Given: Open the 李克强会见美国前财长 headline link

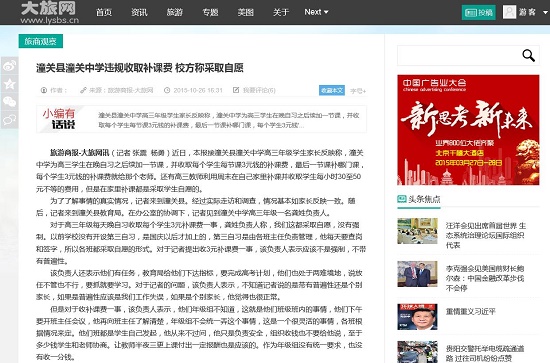Looking at the screenshot, I should pyautogui.click(x=485, y=278).
